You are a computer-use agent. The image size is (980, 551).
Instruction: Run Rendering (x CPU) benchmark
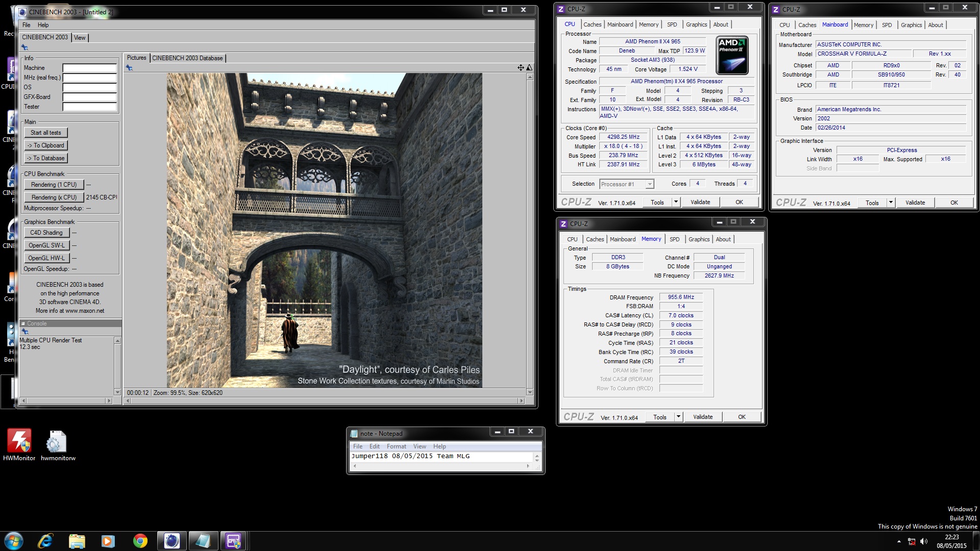(x=54, y=197)
